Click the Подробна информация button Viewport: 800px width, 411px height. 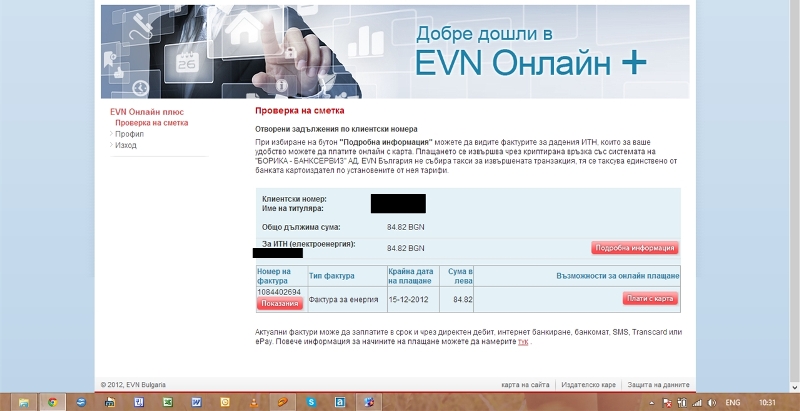click(x=634, y=248)
